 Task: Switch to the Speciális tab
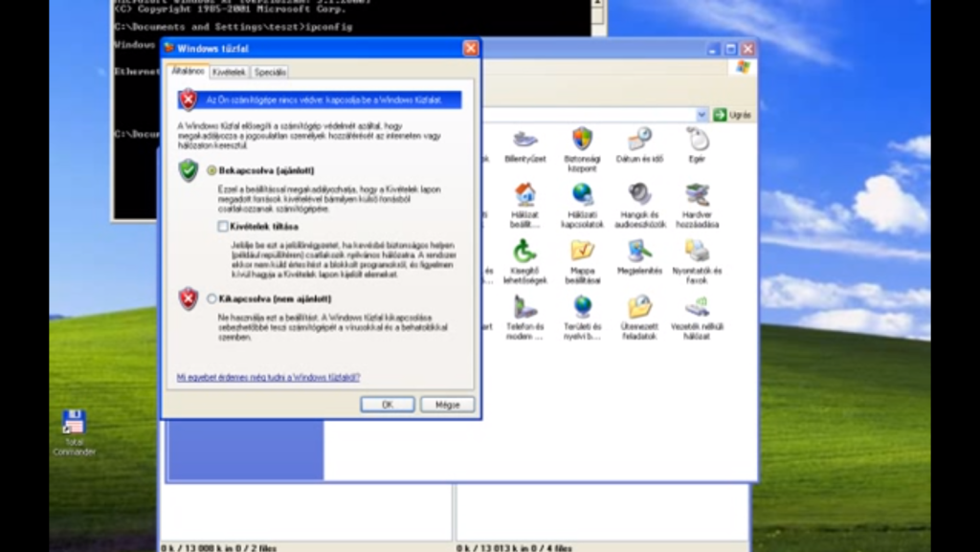tap(270, 72)
